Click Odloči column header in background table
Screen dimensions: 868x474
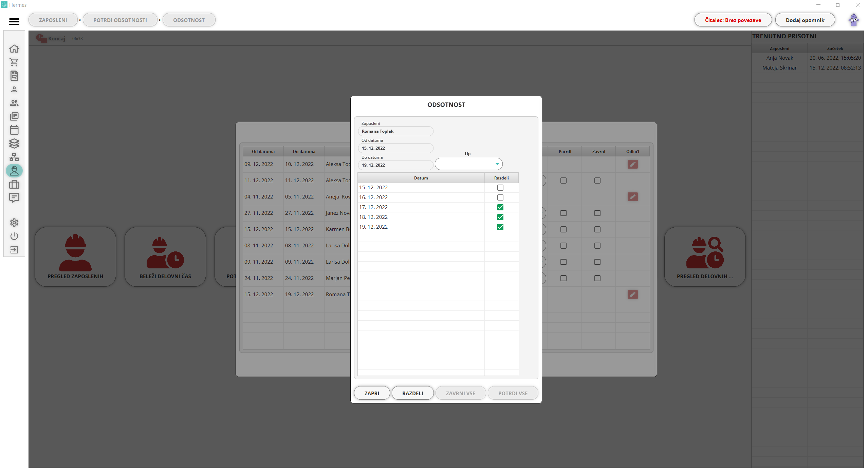coord(632,152)
